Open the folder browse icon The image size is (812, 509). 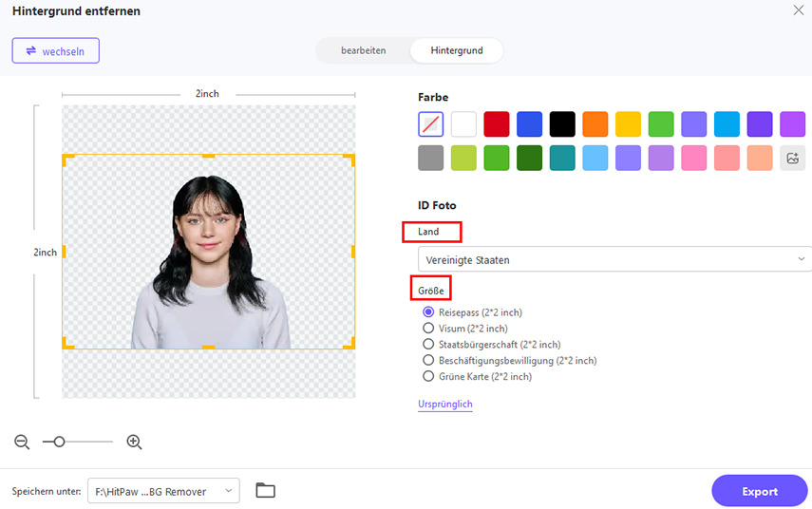pos(265,491)
